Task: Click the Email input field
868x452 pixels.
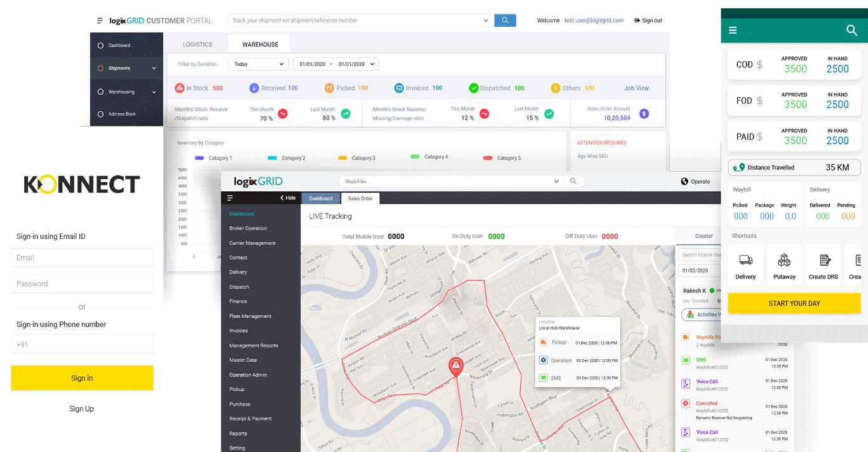Action: (x=82, y=257)
